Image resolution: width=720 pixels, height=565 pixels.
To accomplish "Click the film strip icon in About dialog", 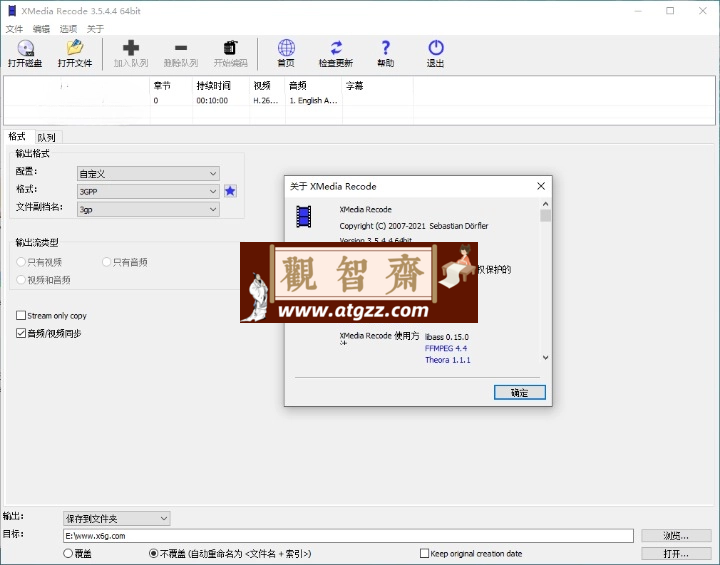I will (x=304, y=217).
